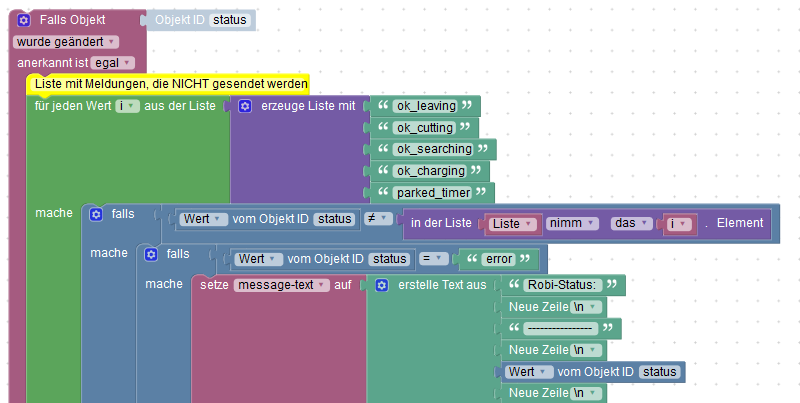Open the 'i' variable dropdown before '. Element'
800x403 pixels.
[680, 223]
